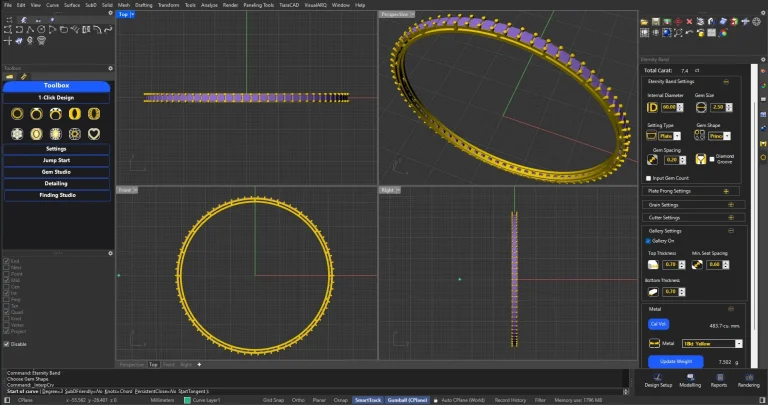Open the Modelling section icon
768x405 pixels.
coord(690,375)
